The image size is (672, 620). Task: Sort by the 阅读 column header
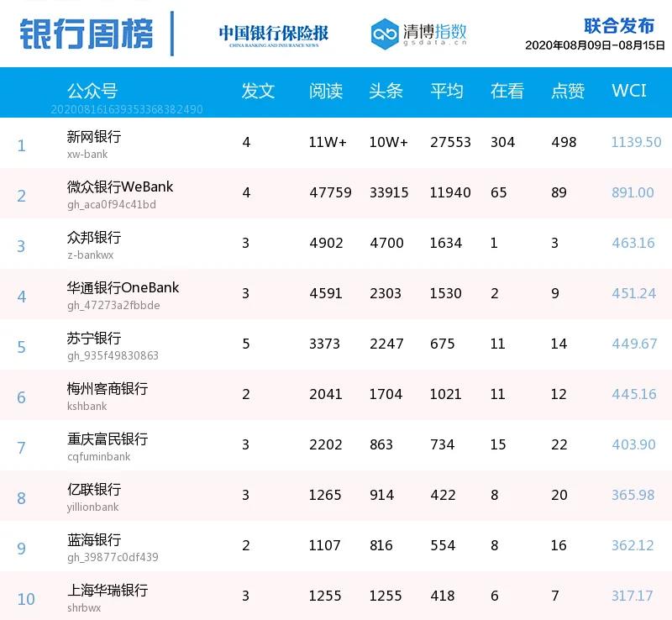coord(325,91)
